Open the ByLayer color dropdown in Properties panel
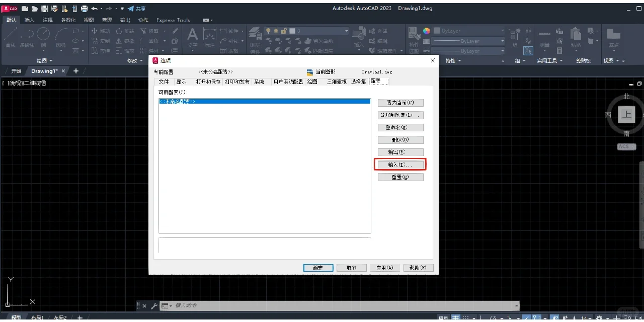 click(468, 31)
